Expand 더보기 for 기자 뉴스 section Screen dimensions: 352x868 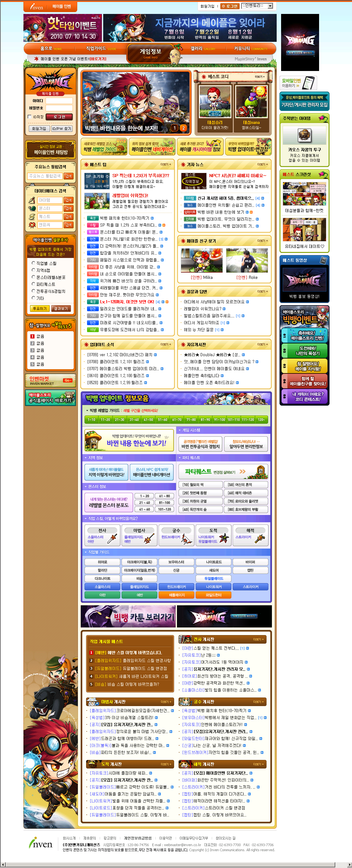pos(263,164)
